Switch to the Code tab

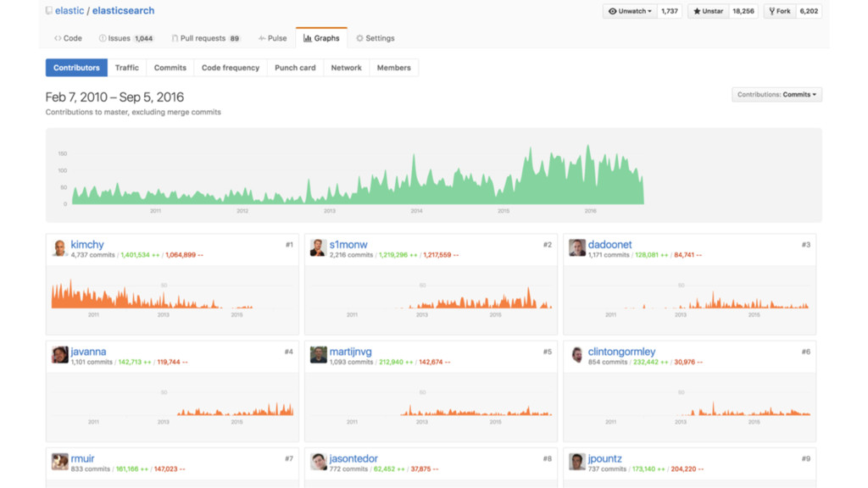68,38
